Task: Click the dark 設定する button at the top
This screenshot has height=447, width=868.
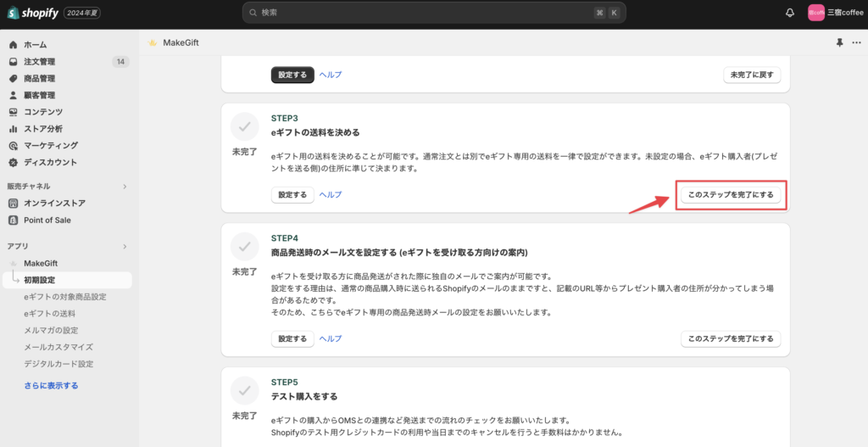Action: [x=292, y=75]
